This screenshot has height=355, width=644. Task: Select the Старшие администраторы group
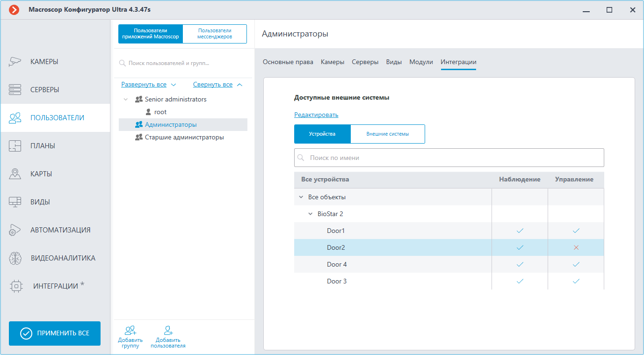[184, 138]
